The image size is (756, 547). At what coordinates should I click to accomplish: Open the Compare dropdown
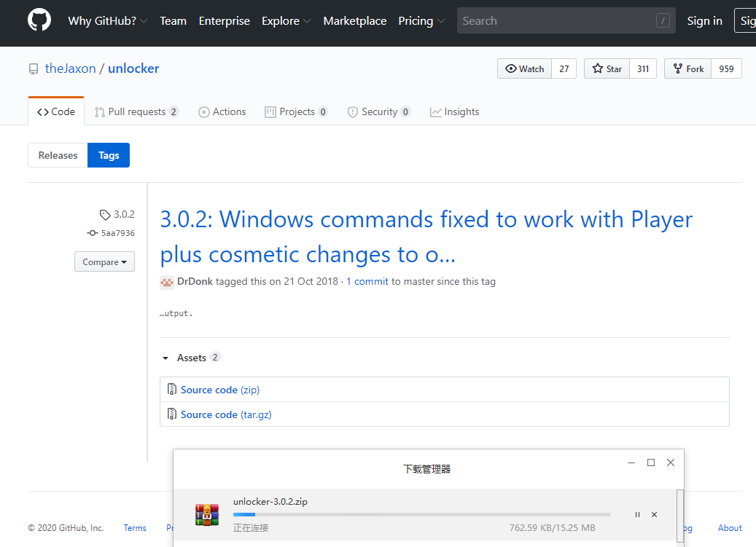105,261
